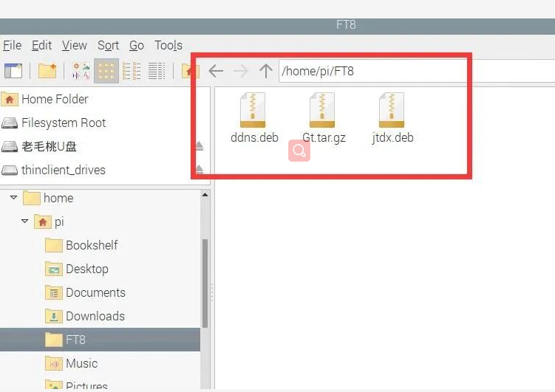Select the highlighted thumbnail view button
The height and width of the screenshot is (392, 555).
point(106,71)
